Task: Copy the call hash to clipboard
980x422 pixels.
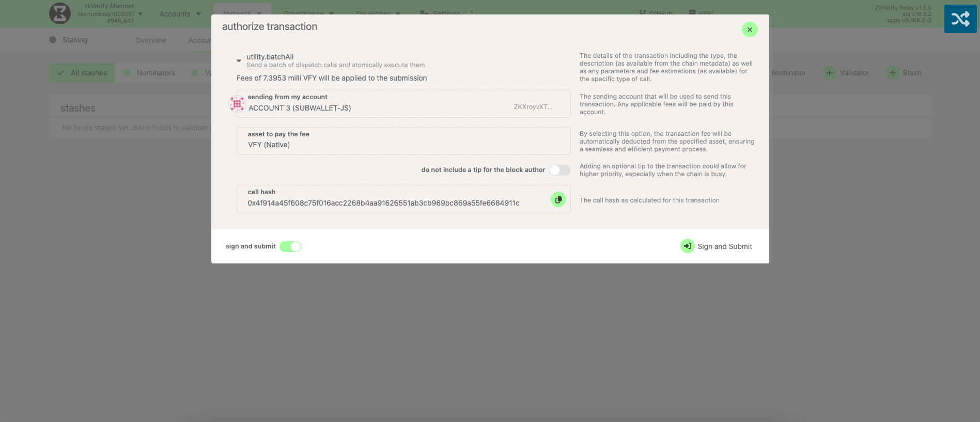Action: pos(558,199)
